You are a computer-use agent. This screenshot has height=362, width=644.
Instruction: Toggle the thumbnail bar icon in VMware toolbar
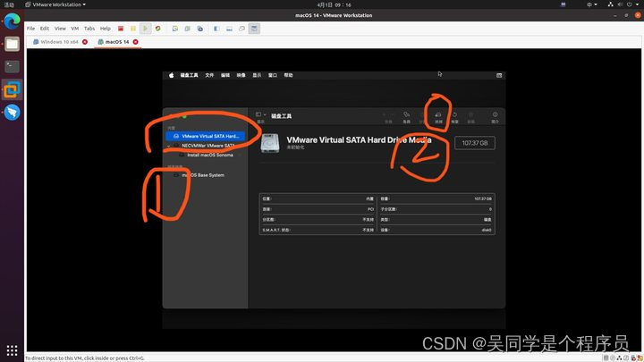tap(229, 29)
